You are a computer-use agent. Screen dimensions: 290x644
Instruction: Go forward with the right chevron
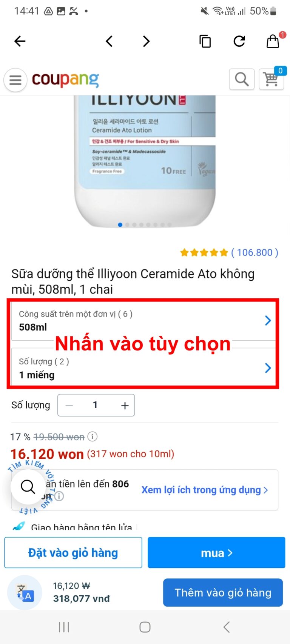[x=146, y=41]
